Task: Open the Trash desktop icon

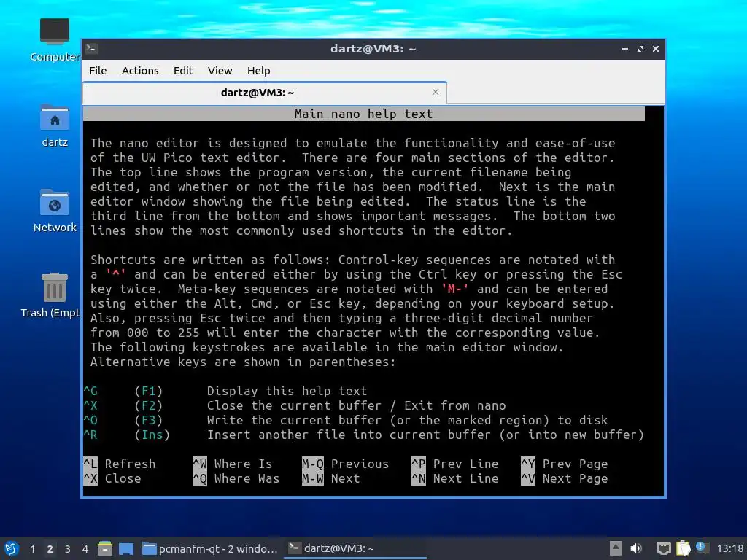Action: pos(50,295)
